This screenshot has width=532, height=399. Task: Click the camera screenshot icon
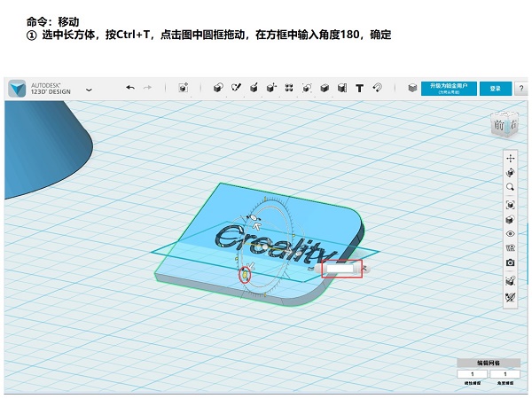(511, 262)
